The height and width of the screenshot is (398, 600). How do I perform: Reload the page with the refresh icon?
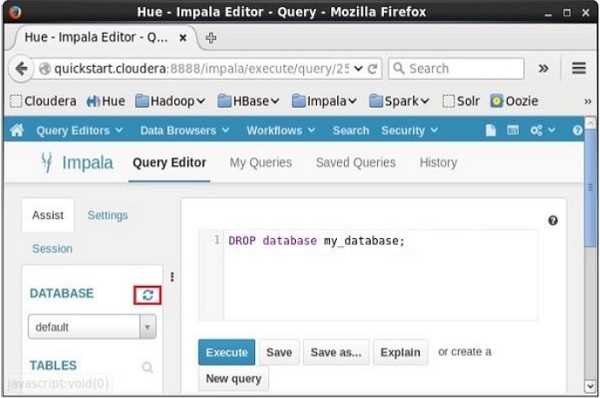(x=372, y=69)
